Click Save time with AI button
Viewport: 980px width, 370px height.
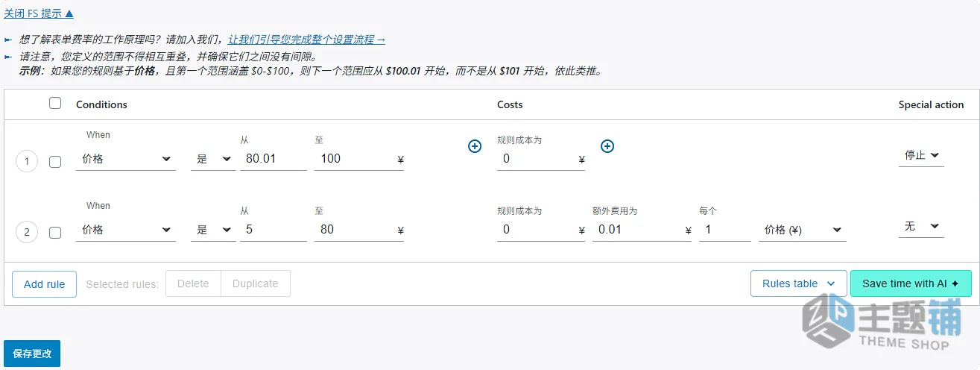tap(911, 283)
